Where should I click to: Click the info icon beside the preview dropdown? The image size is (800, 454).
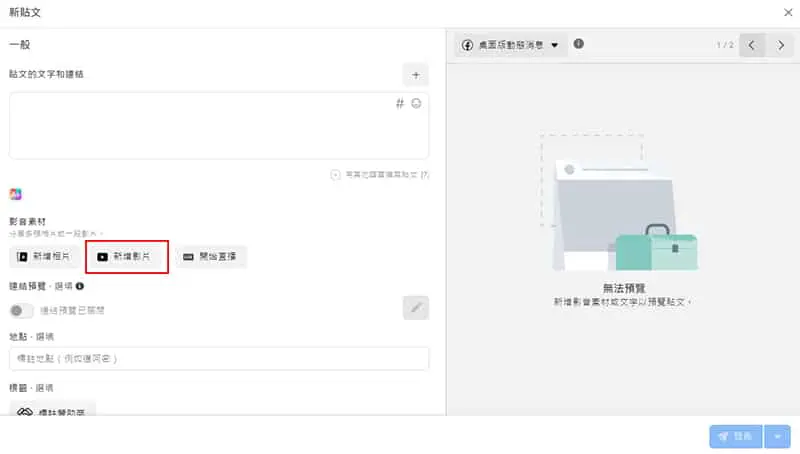click(579, 45)
